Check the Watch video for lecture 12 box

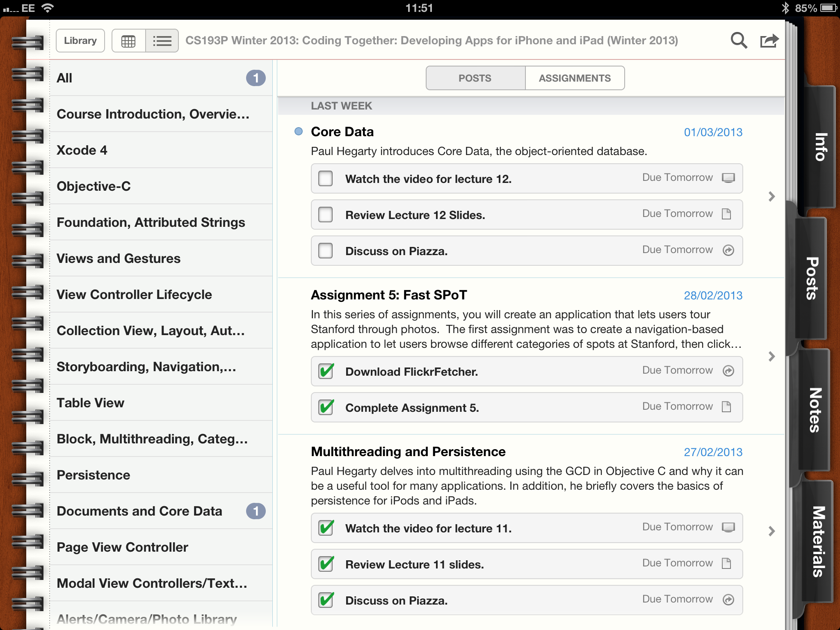point(326,178)
